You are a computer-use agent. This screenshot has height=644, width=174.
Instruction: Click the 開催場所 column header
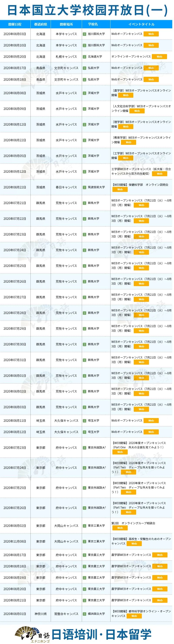(x=67, y=24)
